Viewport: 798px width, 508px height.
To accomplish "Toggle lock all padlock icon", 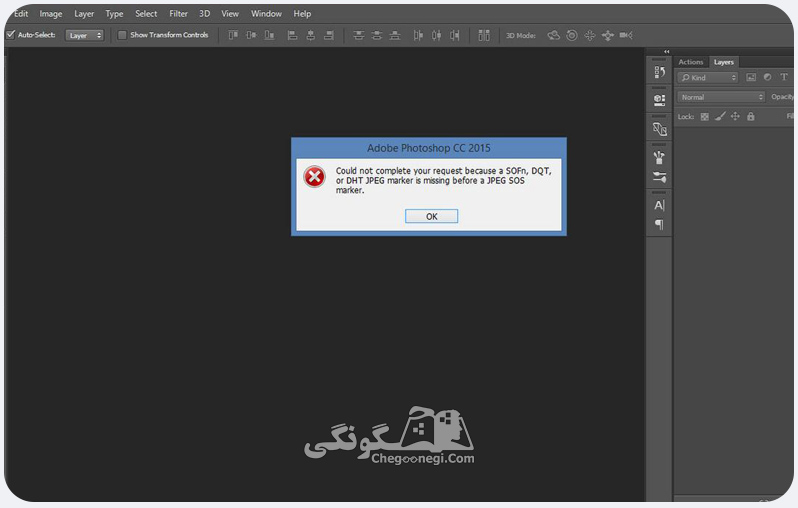I will pos(751,117).
